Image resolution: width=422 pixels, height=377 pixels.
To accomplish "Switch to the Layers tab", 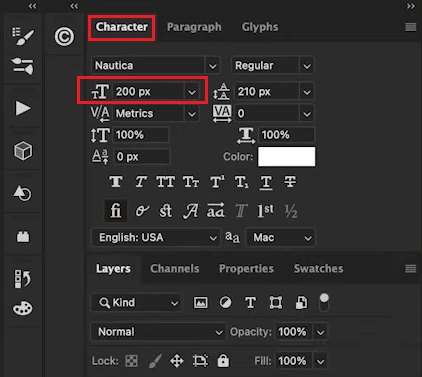I will [113, 269].
